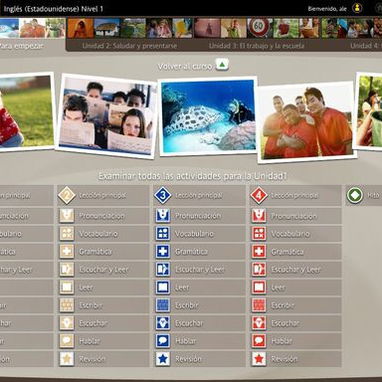Click Lesson 4 Pronunciación red icon
The height and width of the screenshot is (382, 382).
pos(259,216)
